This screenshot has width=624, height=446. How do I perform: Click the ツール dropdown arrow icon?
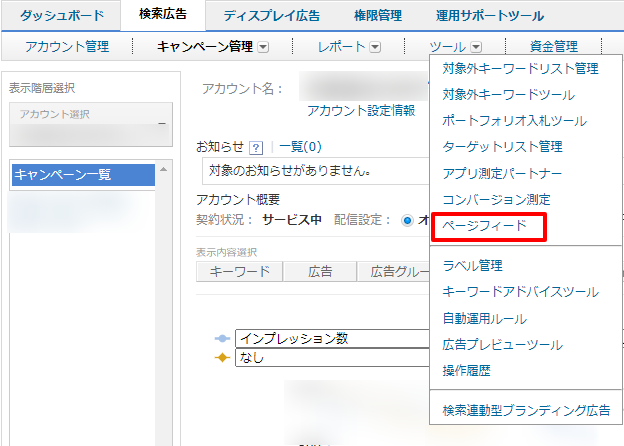pos(476,46)
